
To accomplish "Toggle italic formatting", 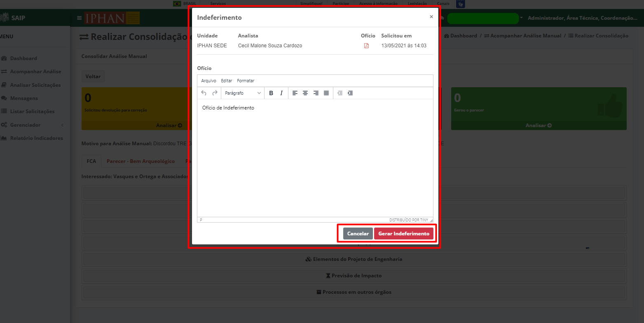I will coord(281,93).
